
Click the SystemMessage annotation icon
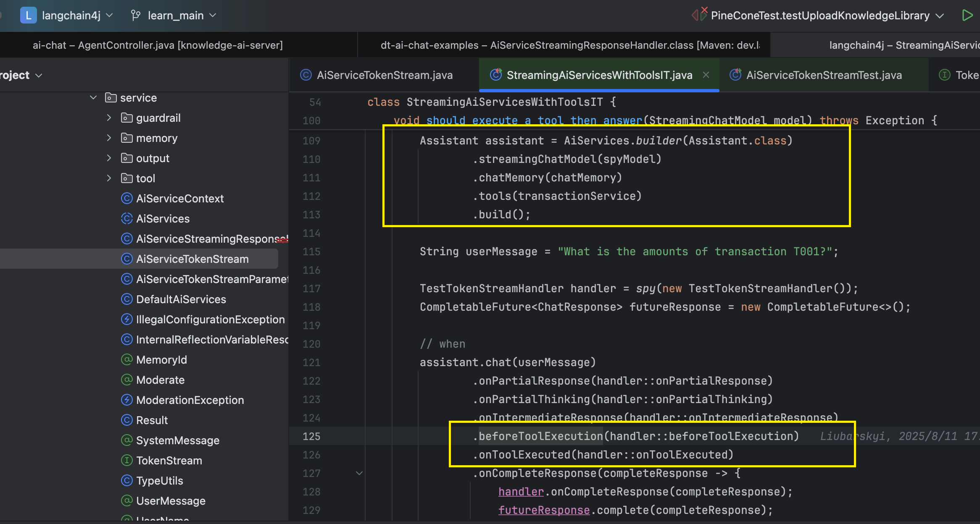point(126,440)
